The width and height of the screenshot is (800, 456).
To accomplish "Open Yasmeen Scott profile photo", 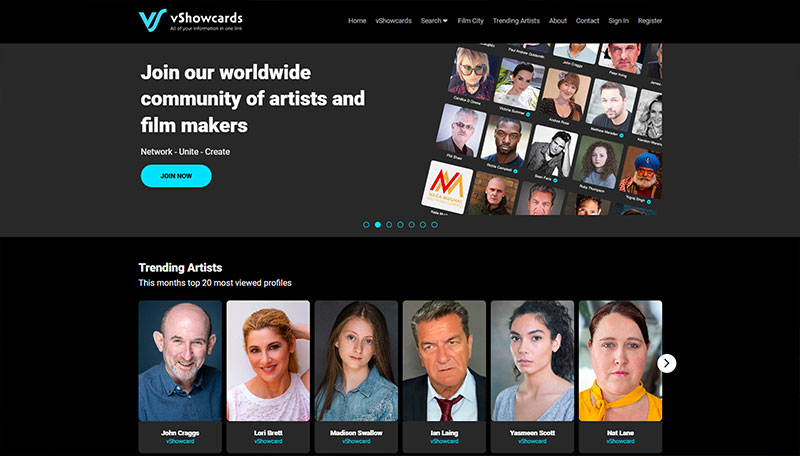I will [532, 361].
